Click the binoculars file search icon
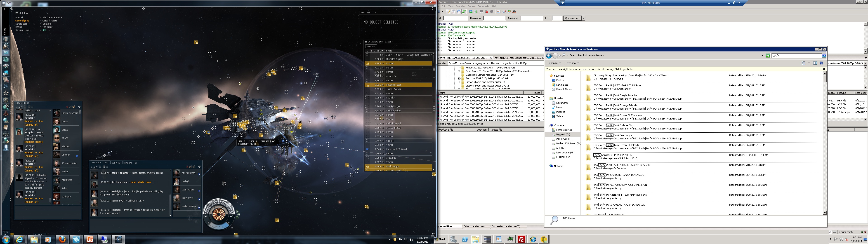This screenshot has width=868, height=244. [x=514, y=12]
